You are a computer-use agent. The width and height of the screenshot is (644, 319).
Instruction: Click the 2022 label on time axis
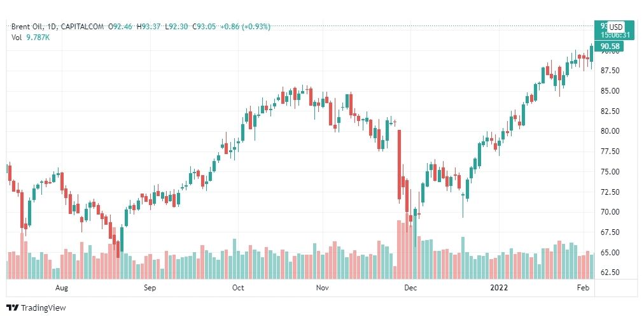500,288
